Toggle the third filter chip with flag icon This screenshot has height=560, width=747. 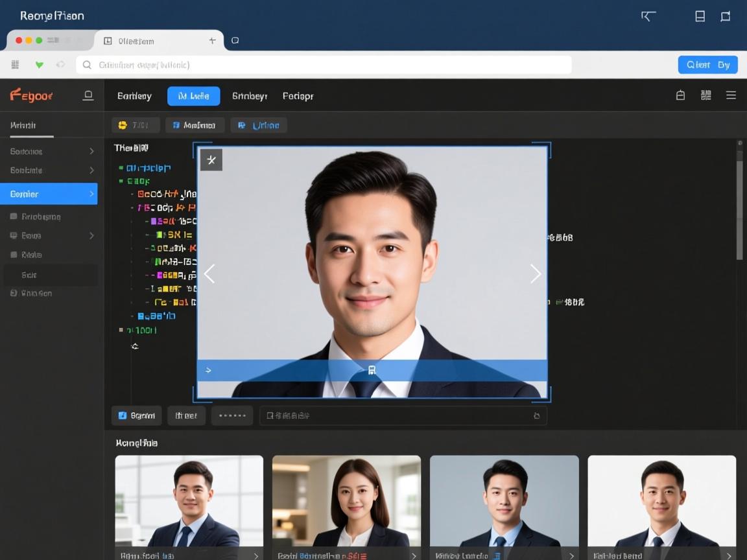[x=259, y=124]
